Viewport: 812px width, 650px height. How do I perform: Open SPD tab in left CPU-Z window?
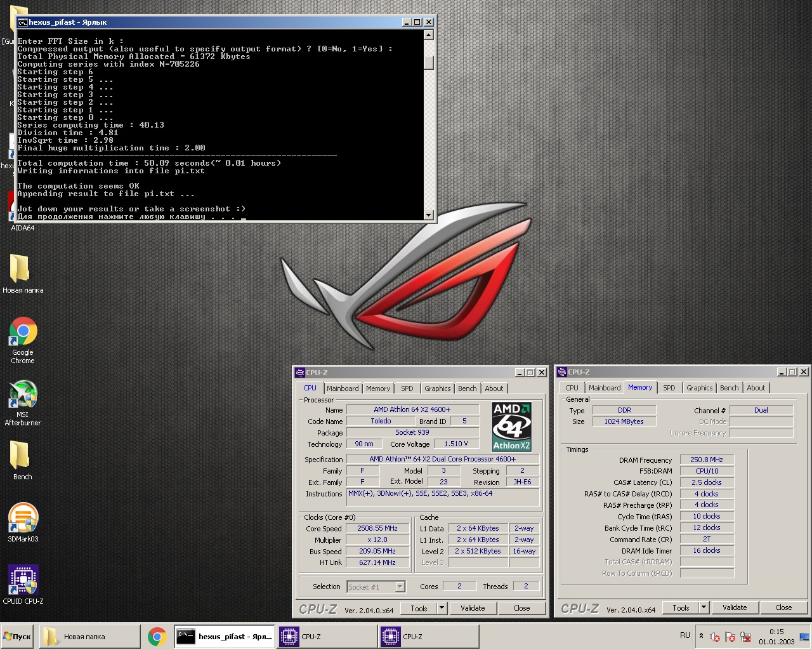coord(407,388)
